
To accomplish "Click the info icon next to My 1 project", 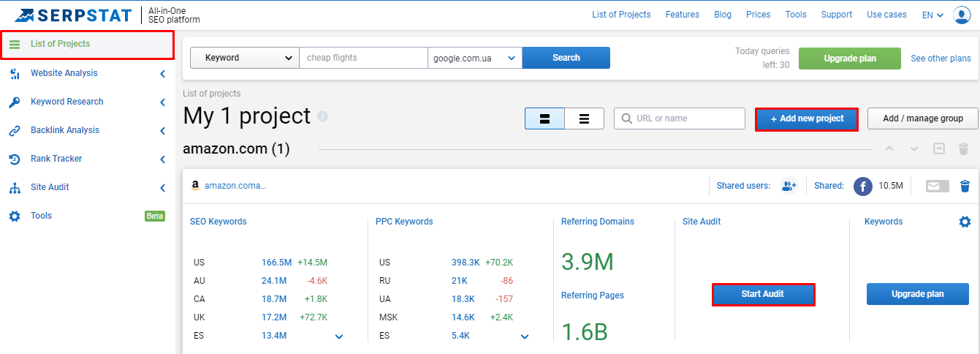I will [x=323, y=116].
